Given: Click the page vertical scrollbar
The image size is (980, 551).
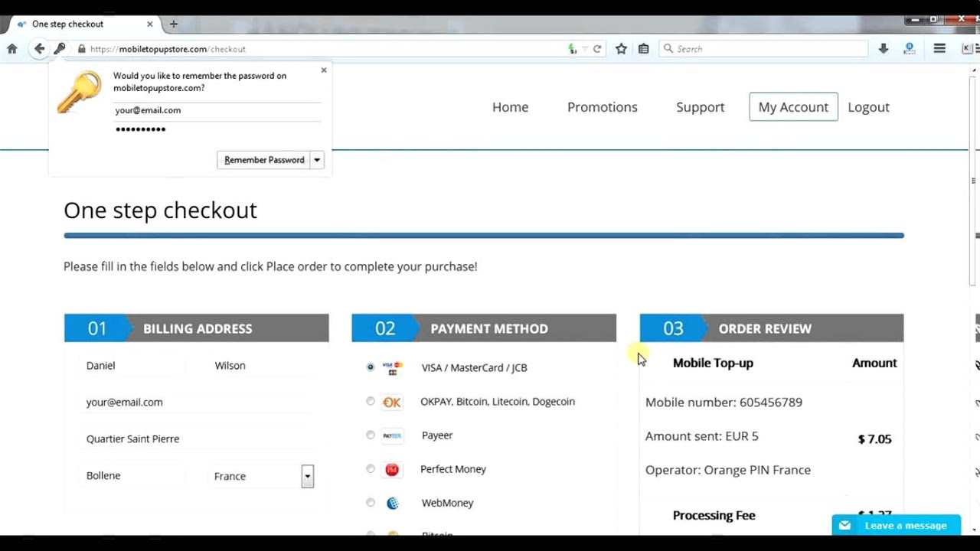Looking at the screenshot, I should pos(974,181).
